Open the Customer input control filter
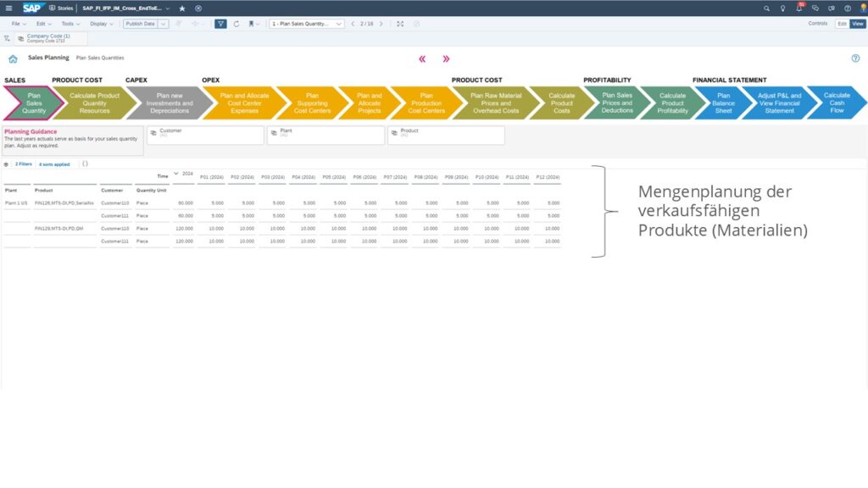 point(204,134)
